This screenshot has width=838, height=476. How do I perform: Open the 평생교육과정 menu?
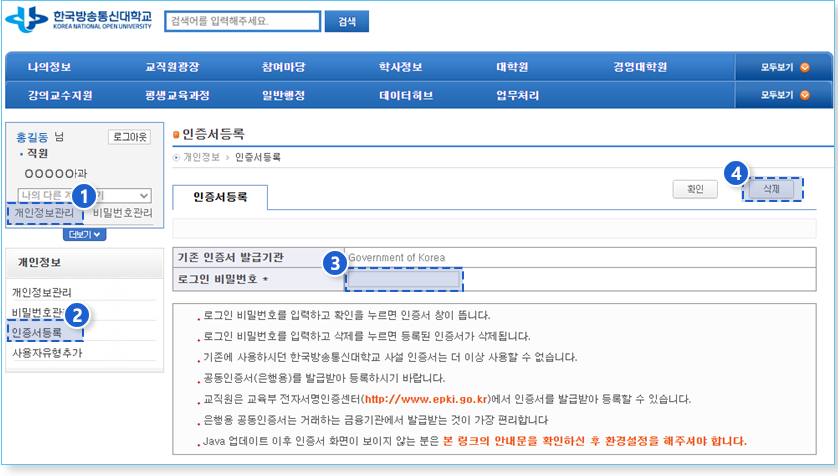(177, 95)
